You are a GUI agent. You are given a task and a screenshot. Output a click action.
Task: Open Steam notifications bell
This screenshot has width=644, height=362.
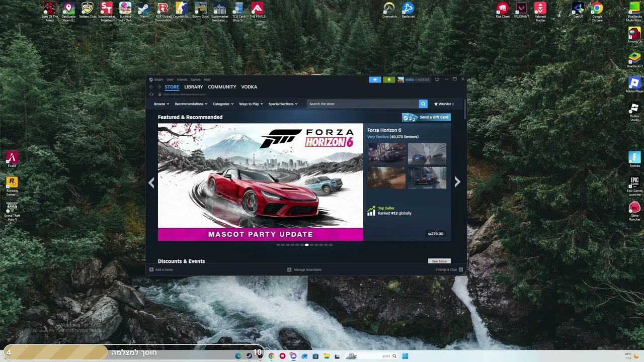pyautogui.click(x=389, y=79)
